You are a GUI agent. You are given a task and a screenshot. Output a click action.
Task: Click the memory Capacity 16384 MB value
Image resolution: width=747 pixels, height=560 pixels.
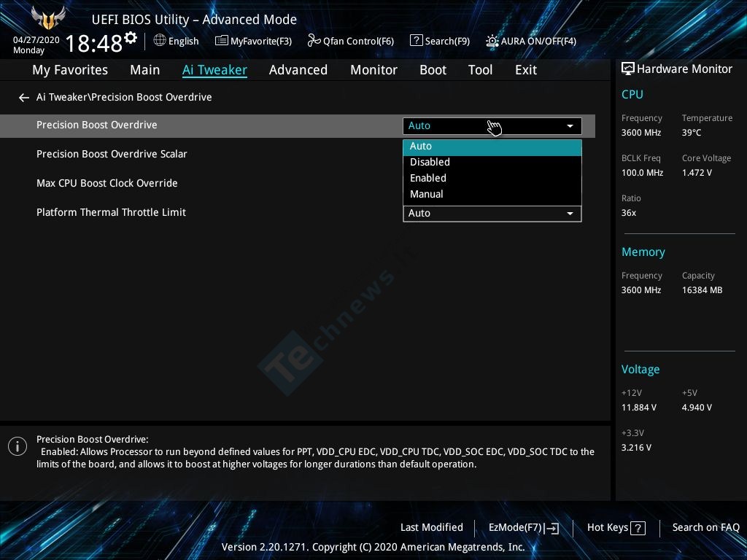tap(702, 290)
